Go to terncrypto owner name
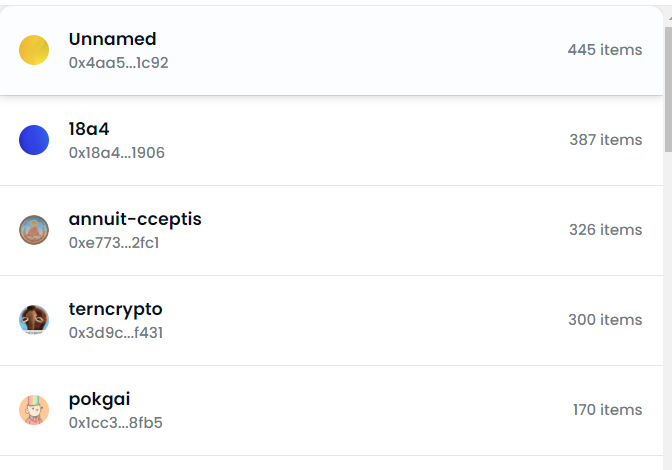 tap(115, 309)
